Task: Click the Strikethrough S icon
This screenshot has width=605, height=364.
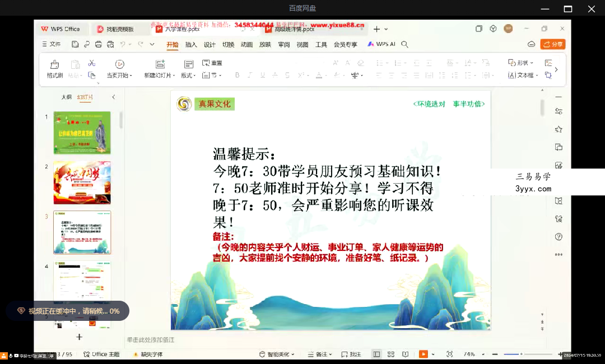Action: [287, 75]
